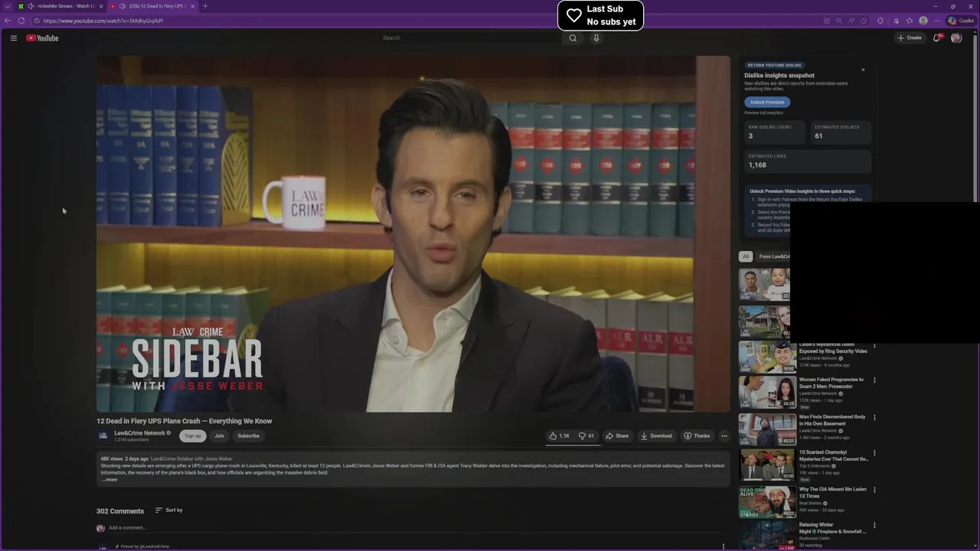980x551 pixels.
Task: Open browser settings and more menu
Action: [x=937, y=21]
